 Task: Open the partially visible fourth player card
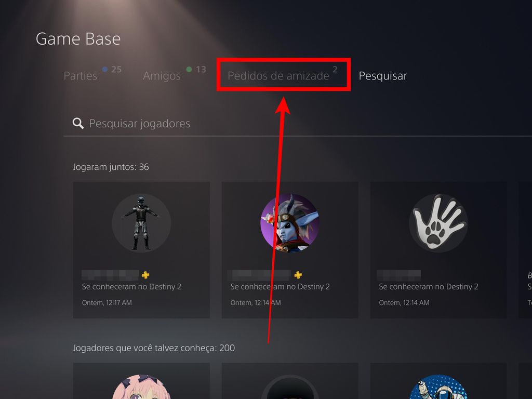(525, 250)
